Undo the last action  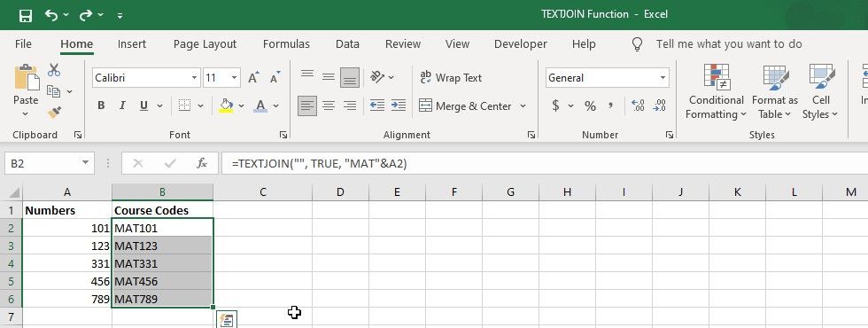pyautogui.click(x=51, y=16)
